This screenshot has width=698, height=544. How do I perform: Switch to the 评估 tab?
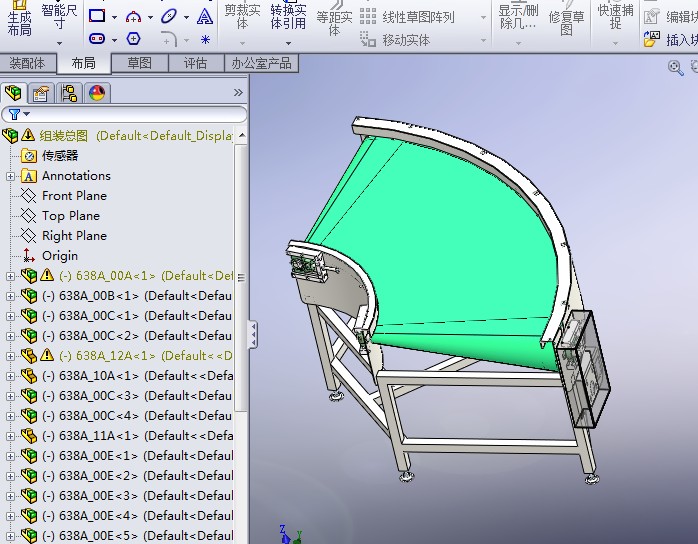pos(195,63)
